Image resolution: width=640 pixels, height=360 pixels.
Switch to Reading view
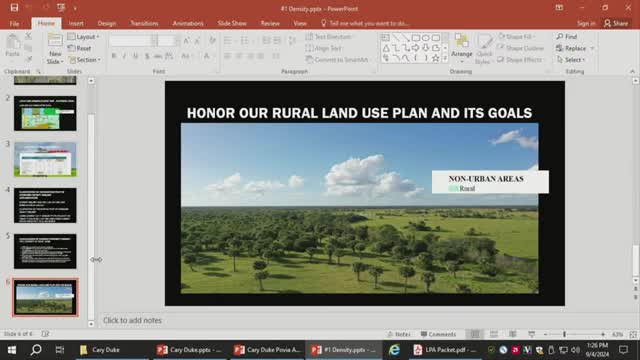[513, 334]
